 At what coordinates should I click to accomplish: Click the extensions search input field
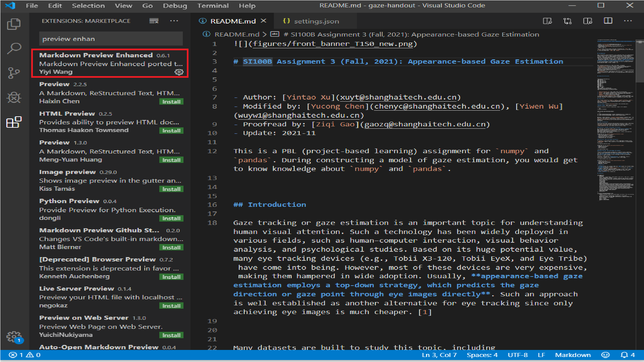tap(111, 39)
